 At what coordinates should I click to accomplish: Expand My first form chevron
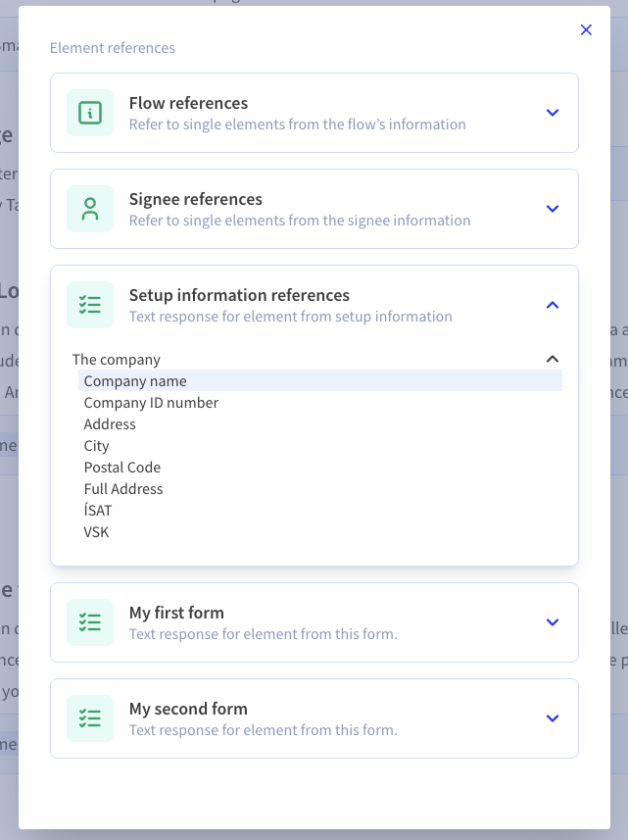pos(553,622)
